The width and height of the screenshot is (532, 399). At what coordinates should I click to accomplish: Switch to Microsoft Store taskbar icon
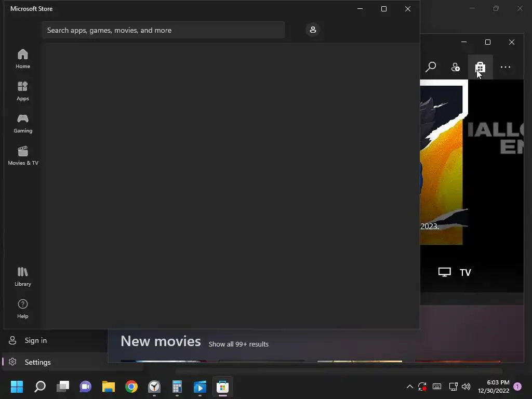click(223, 387)
